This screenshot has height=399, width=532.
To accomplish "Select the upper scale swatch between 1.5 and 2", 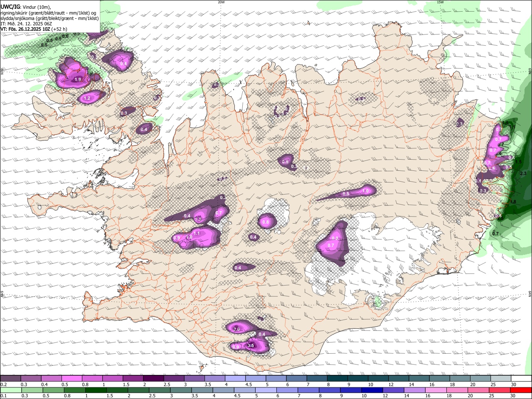I will [x=133, y=379].
